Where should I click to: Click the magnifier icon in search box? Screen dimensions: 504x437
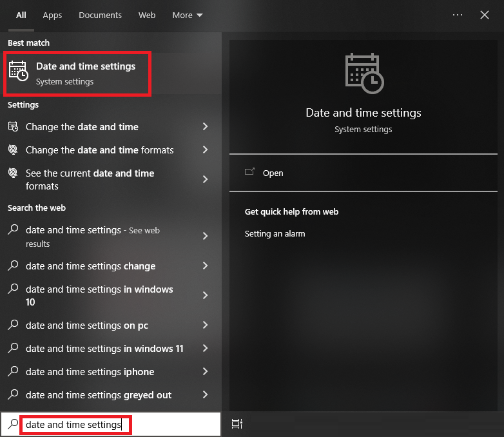(13, 424)
